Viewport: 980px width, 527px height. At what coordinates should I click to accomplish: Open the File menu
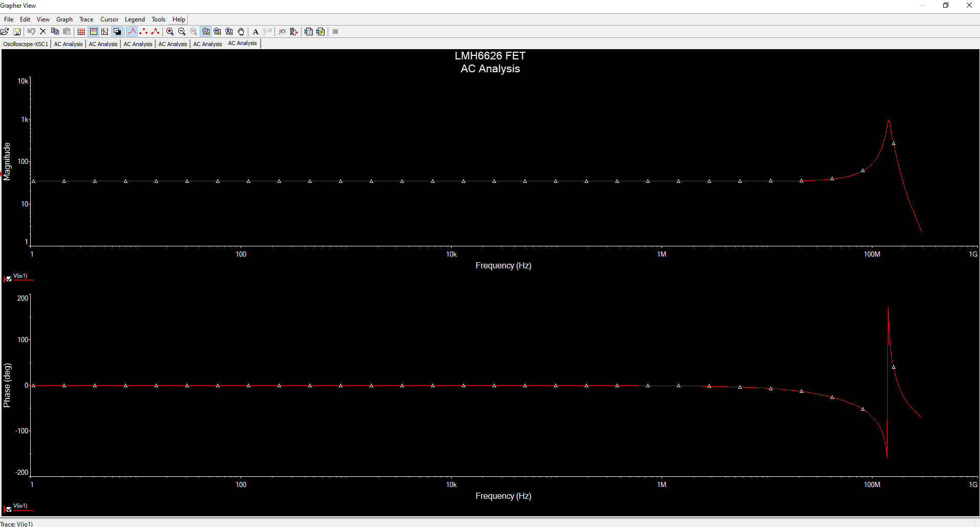(9, 19)
